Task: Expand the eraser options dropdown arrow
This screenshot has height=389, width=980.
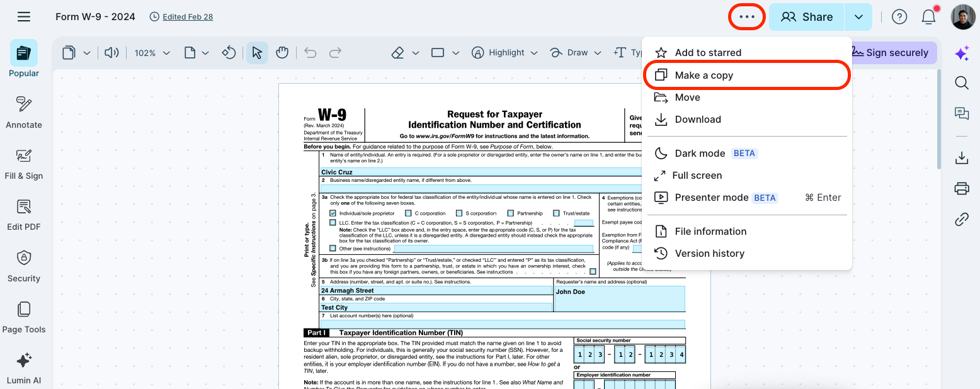Action: 416,53
